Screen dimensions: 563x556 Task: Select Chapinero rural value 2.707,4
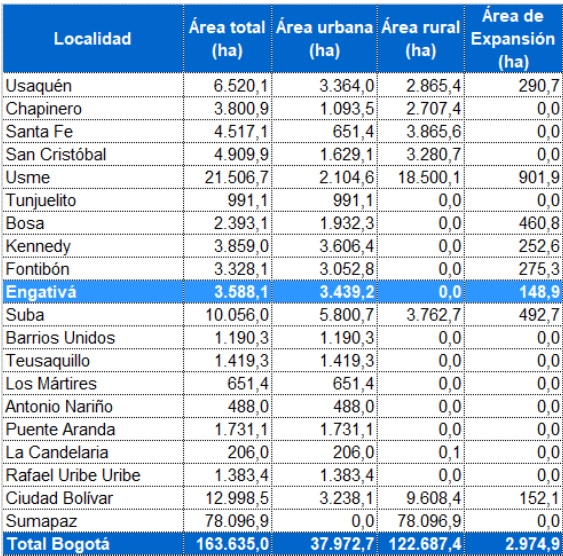[x=421, y=108]
